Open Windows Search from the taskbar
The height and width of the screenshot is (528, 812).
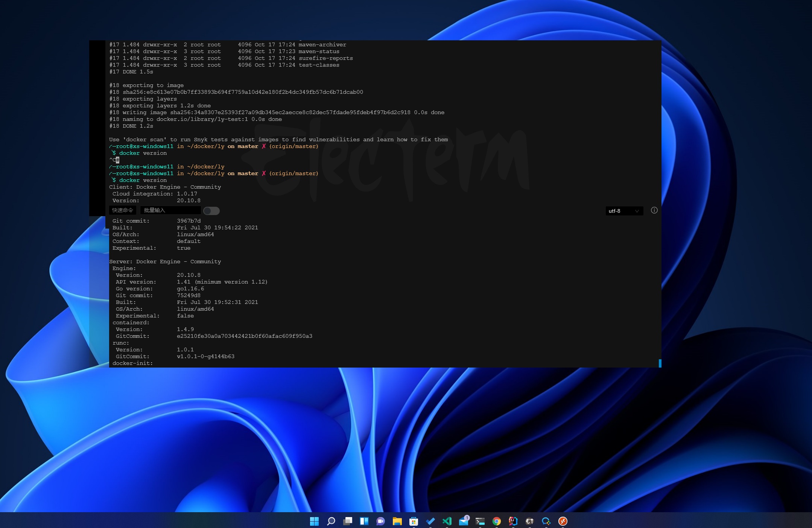(x=331, y=521)
